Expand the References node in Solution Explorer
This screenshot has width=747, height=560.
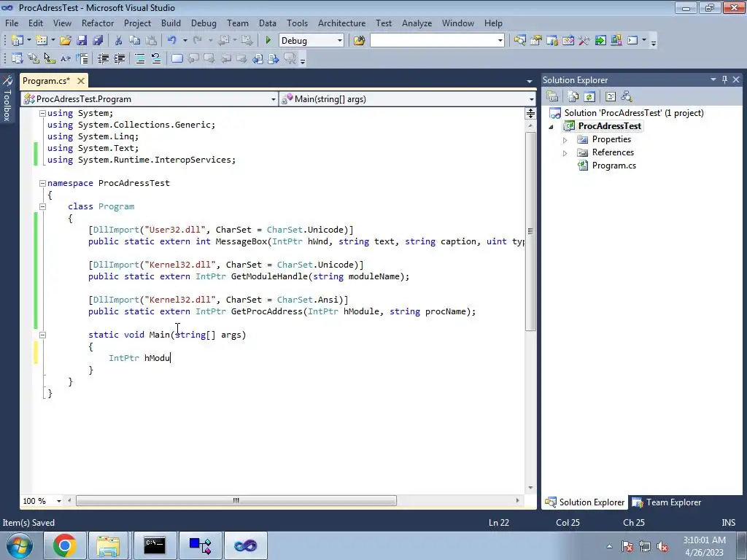565,153
